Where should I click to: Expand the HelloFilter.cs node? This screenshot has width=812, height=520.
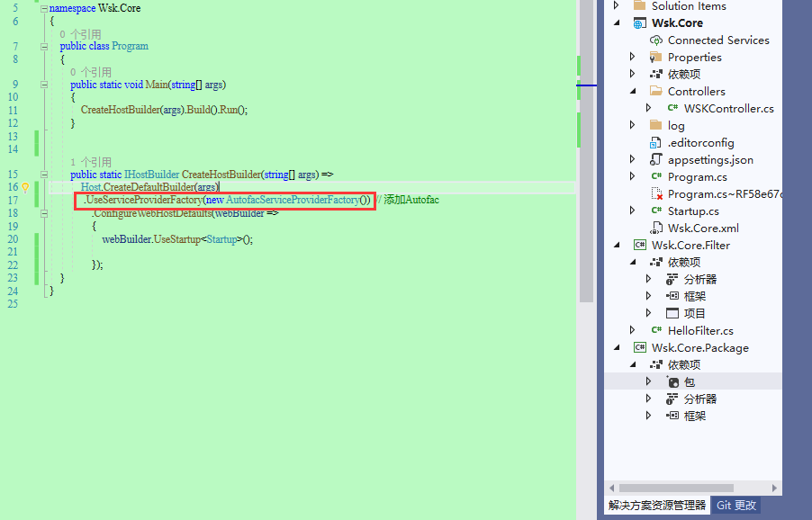pyautogui.click(x=632, y=330)
